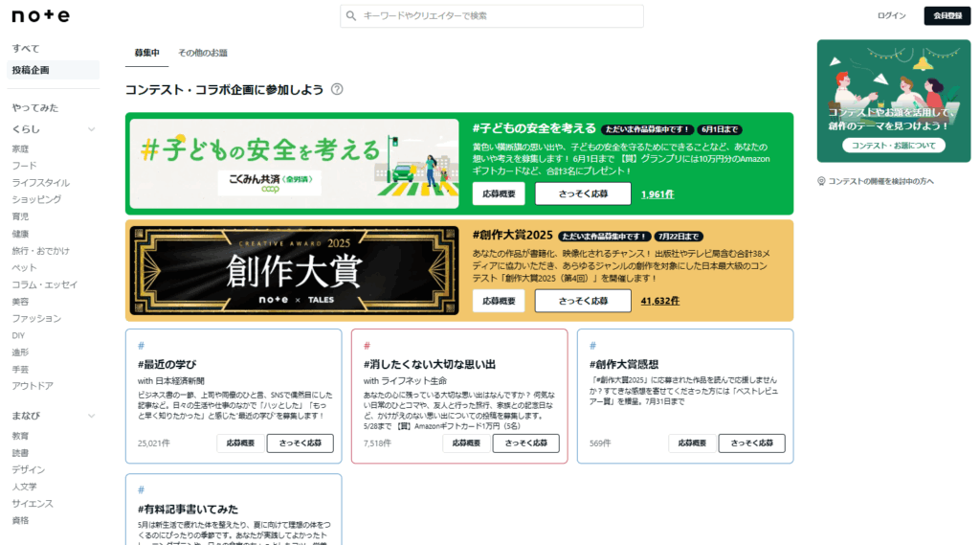Select すべて in the sidebar
Viewport: 980px width, 545px height.
point(26,49)
